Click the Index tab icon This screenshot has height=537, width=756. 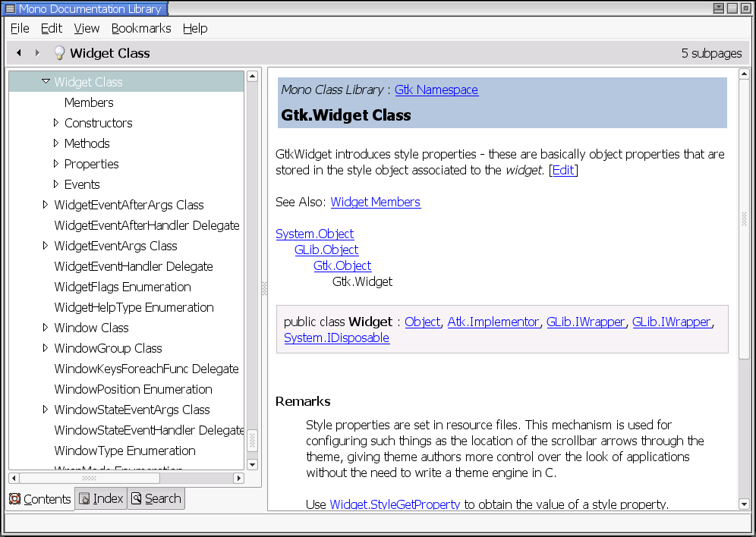tap(84, 498)
